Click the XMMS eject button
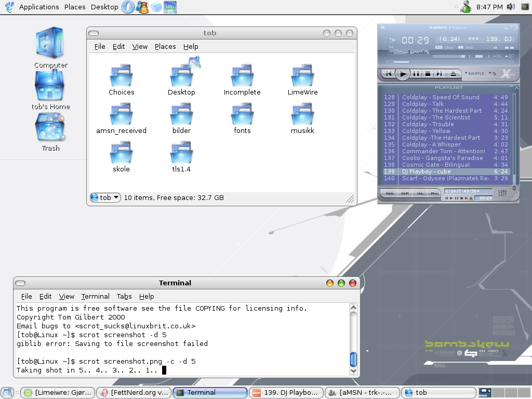The height and width of the screenshot is (399, 532). click(453, 74)
